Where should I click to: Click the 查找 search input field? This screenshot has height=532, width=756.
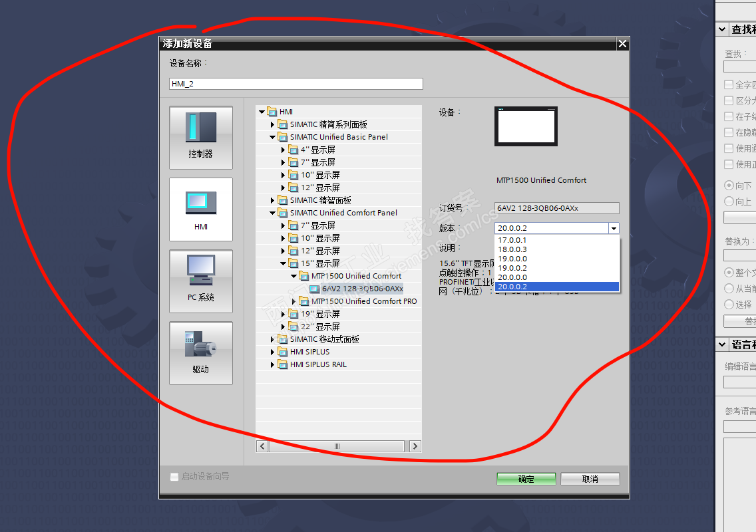coord(739,66)
